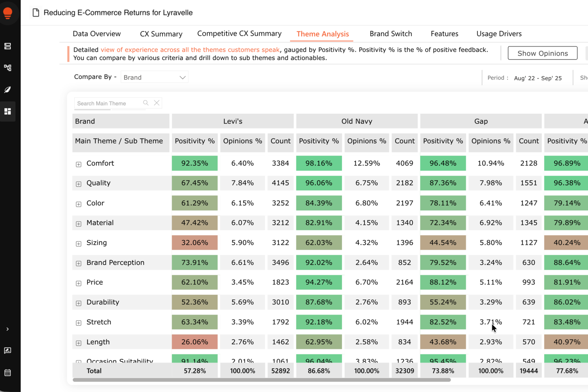Open the image editor sidebar icon
Image resolution: width=588 pixels, height=392 pixels.
[7, 350]
